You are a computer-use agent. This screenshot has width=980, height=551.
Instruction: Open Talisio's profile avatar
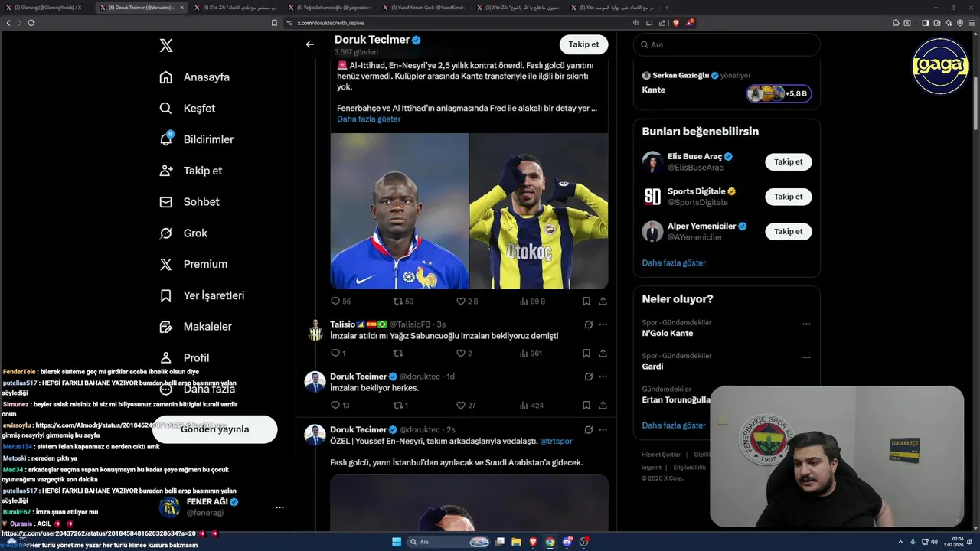tap(315, 330)
